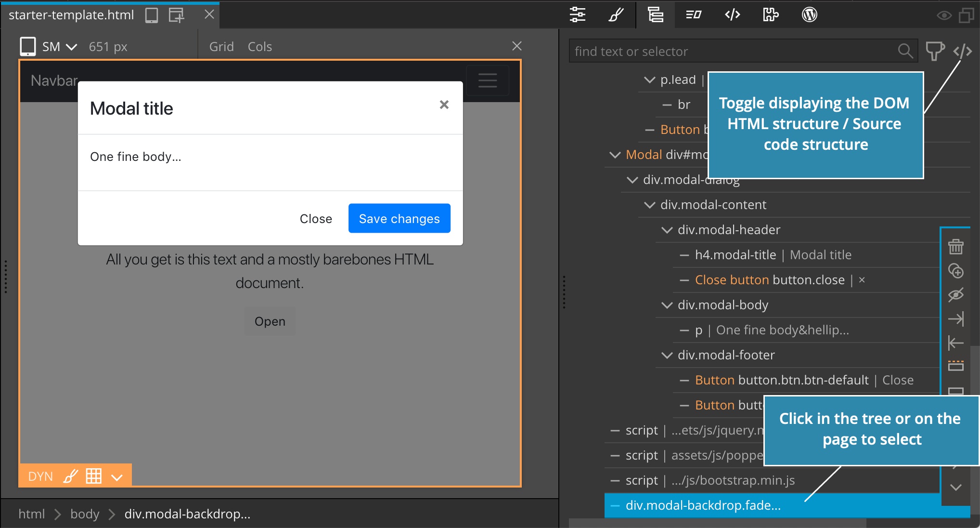This screenshot has height=528, width=980.
Task: Click the duplicate element icon
Action: click(x=955, y=271)
